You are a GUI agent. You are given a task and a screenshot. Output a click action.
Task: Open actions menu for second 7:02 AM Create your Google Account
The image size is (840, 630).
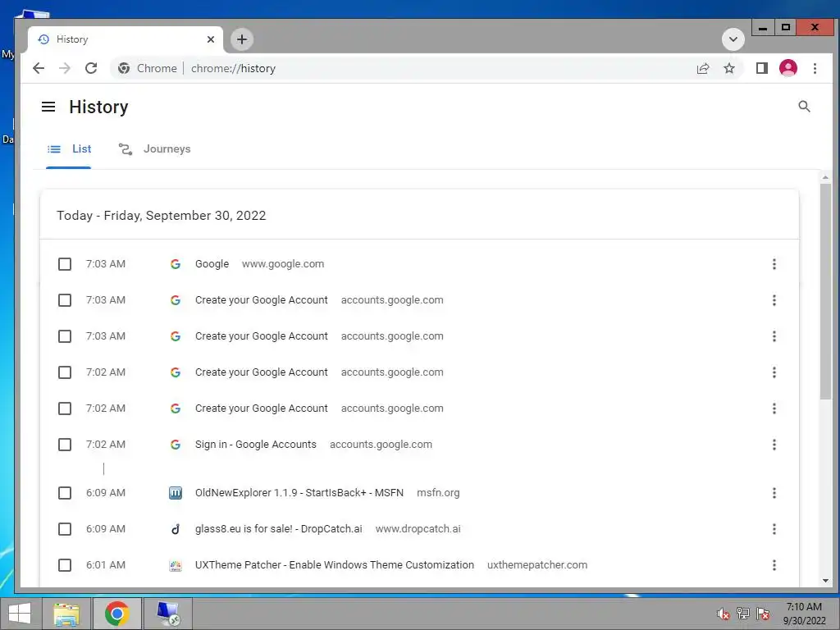coord(774,409)
